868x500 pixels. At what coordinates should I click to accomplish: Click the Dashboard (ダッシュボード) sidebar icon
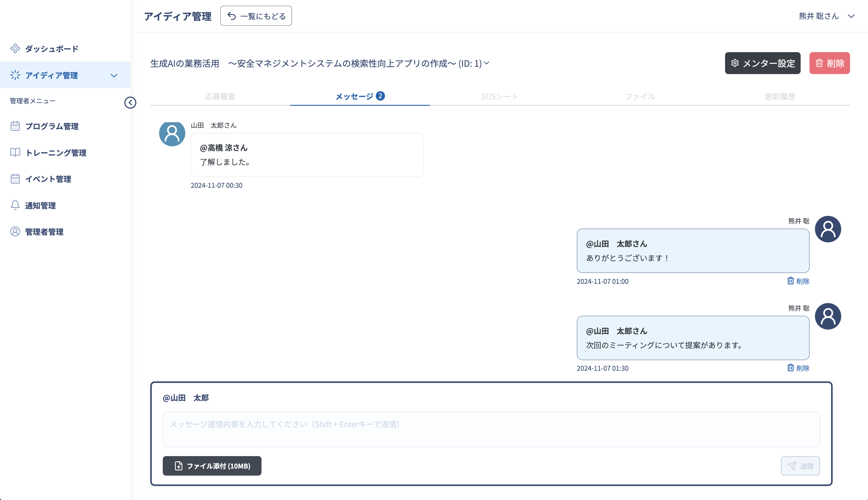15,48
